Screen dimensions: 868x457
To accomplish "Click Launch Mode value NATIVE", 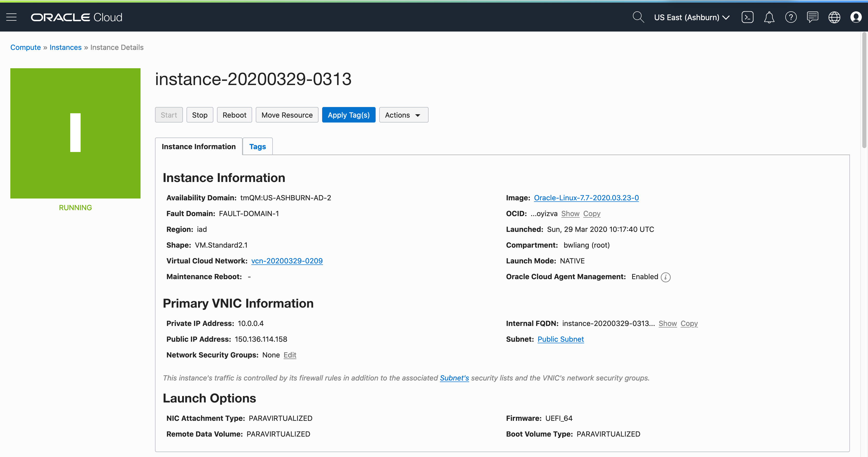I will 572,261.
